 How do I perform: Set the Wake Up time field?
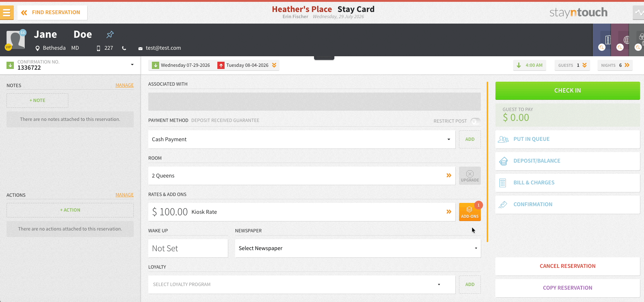pos(188,248)
